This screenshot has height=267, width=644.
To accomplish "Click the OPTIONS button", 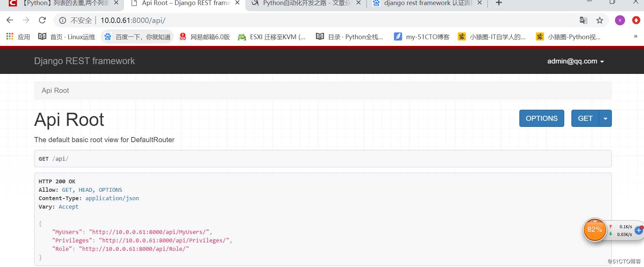I will [x=542, y=118].
